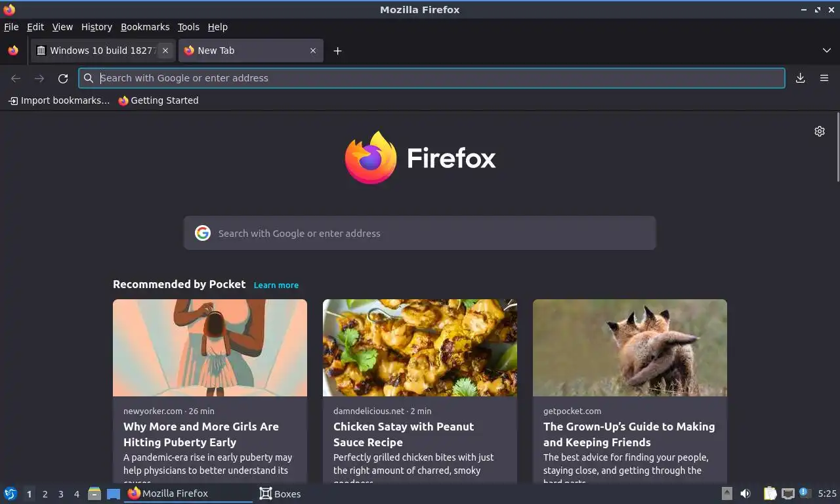Switch to workspace 1

click(29, 494)
